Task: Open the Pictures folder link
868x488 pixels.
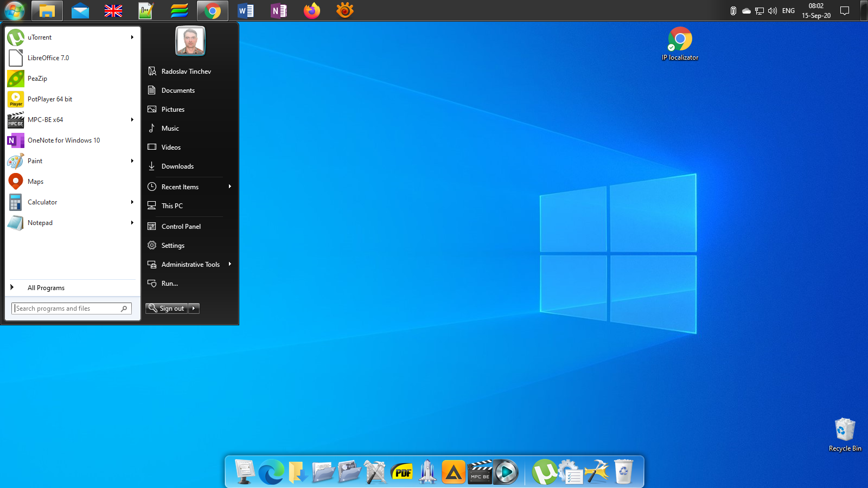Action: pyautogui.click(x=190, y=110)
